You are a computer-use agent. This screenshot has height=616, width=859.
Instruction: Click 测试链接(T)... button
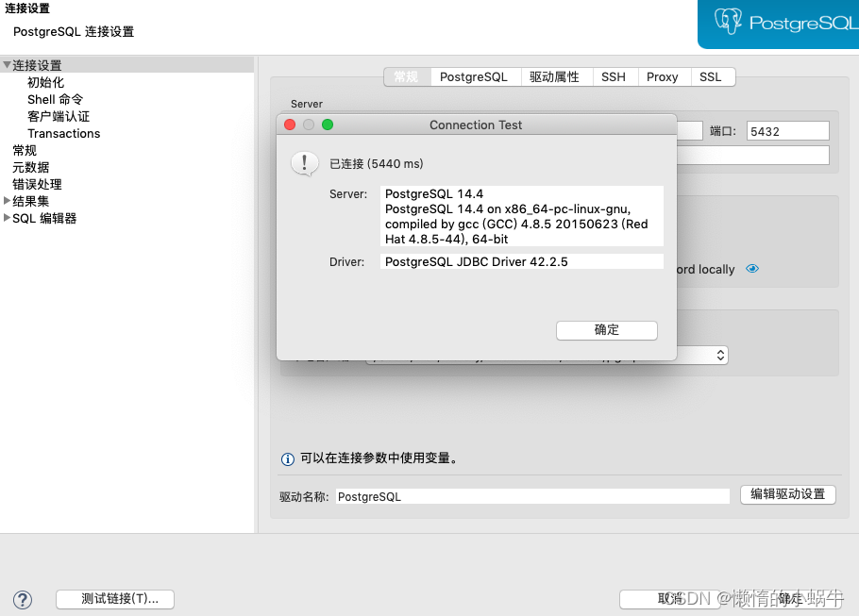click(115, 599)
